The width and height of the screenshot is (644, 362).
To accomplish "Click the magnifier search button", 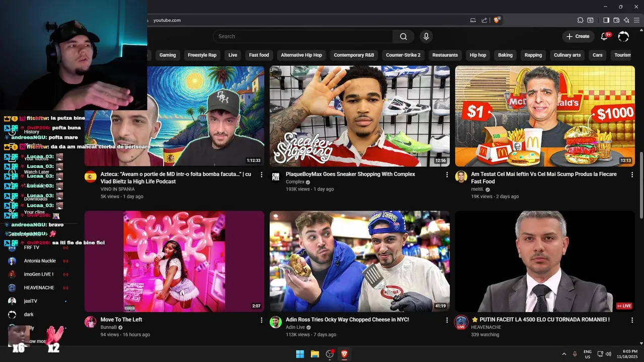I will click(x=404, y=36).
